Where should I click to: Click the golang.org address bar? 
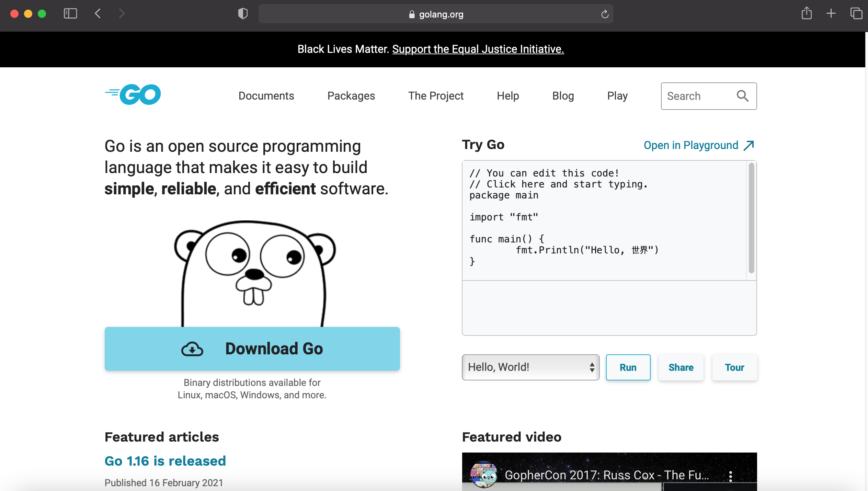(x=436, y=14)
